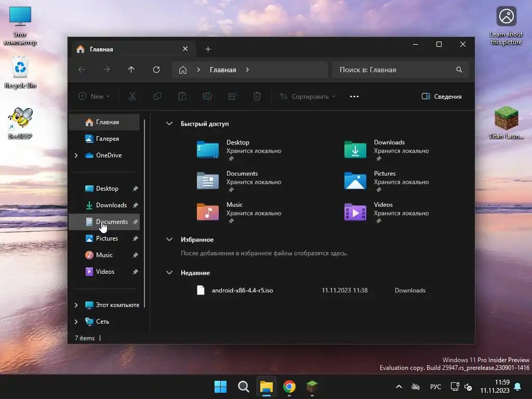The height and width of the screenshot is (399, 532).
Task: Unpin Videos via its sidebar pin
Action: 136,272
